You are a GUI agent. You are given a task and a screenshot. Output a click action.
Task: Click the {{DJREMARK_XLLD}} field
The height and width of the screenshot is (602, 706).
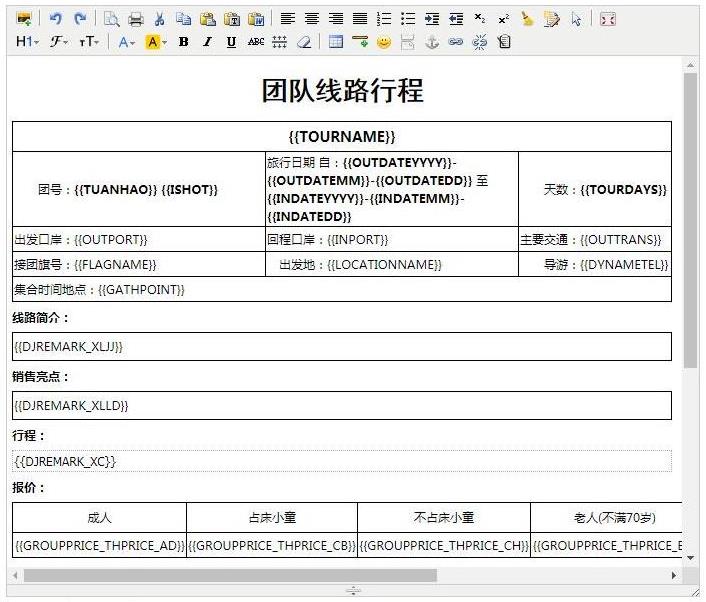coord(342,406)
